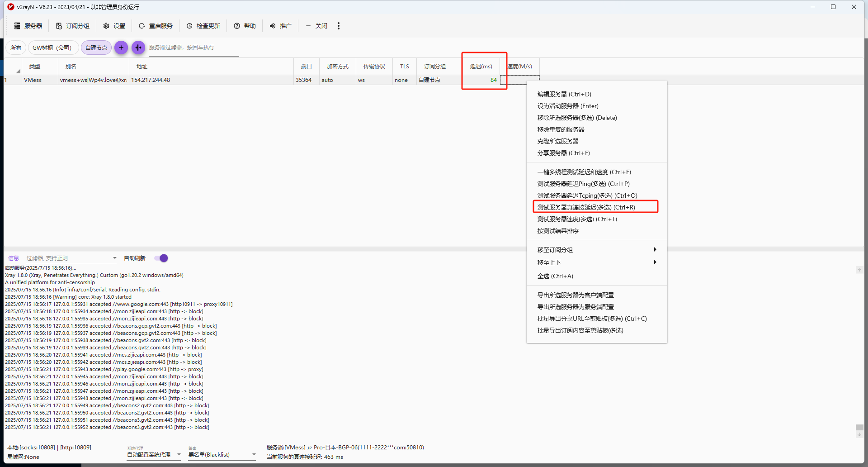Select 测试服务器真连接延迟 from context menu
868x467 pixels.
pyautogui.click(x=586, y=207)
